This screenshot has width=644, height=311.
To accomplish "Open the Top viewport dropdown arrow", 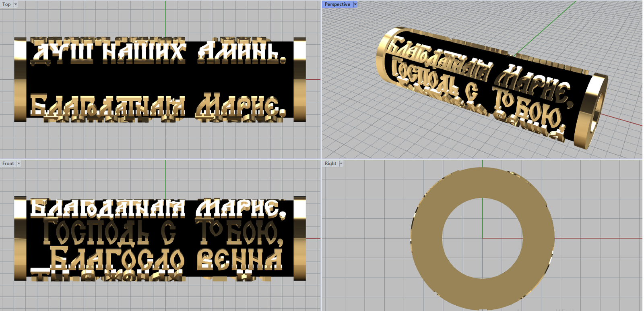I will [x=16, y=4].
